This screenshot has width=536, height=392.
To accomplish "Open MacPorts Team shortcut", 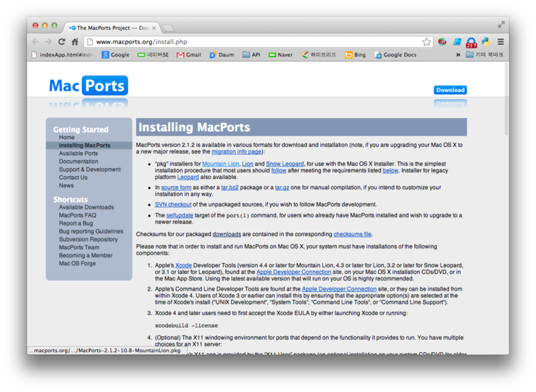I will tap(79, 247).
